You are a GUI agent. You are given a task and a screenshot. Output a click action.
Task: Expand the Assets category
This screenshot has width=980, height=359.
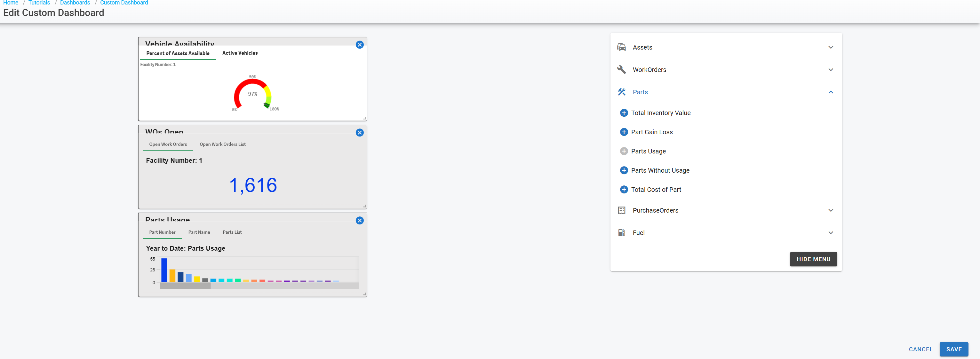(x=830, y=48)
